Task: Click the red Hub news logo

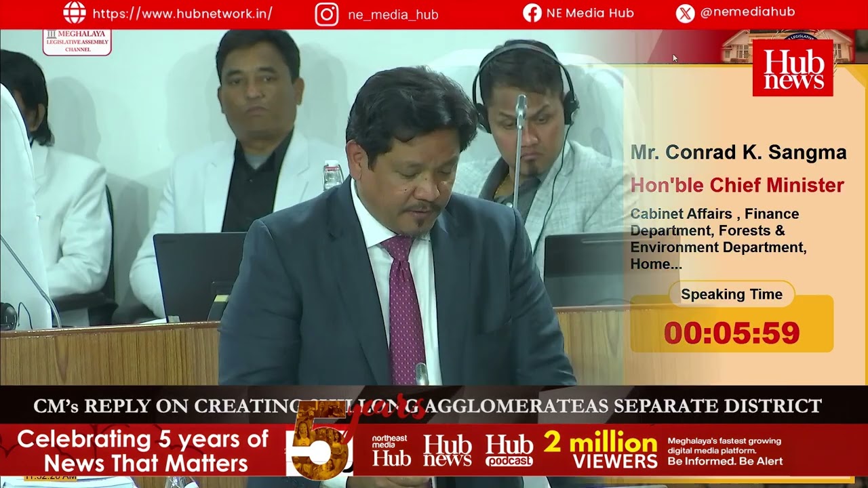Action: [793, 68]
